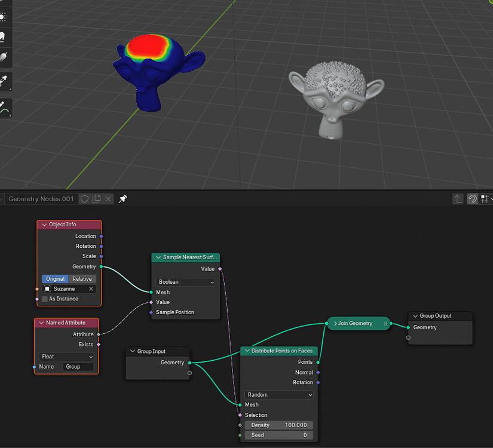The height and width of the screenshot is (448, 493).
Task: Click the 'Distribute Points on Faces' node title
Action: (x=281, y=351)
